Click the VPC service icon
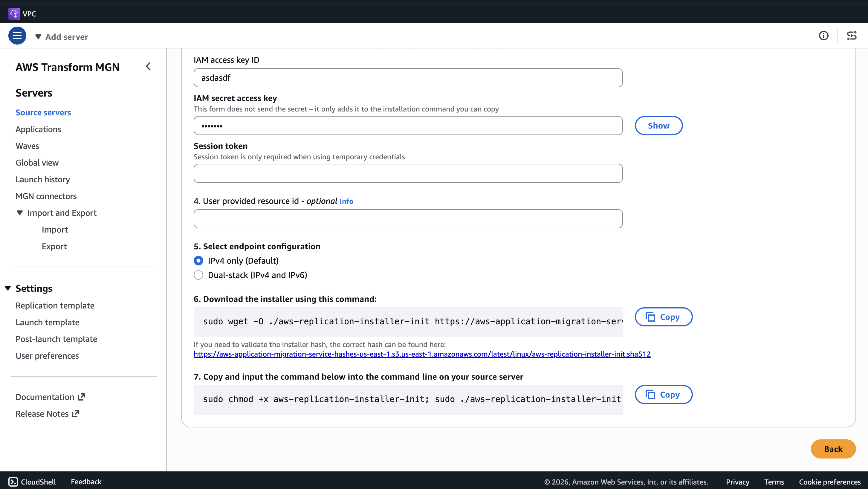The width and height of the screenshot is (868, 489). pos(14,13)
